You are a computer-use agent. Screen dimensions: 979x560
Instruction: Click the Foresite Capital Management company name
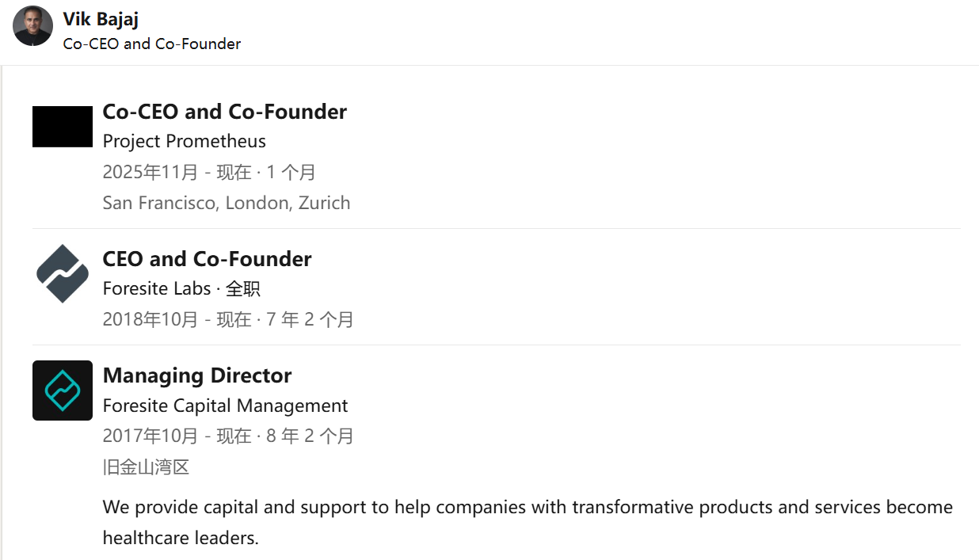(225, 406)
